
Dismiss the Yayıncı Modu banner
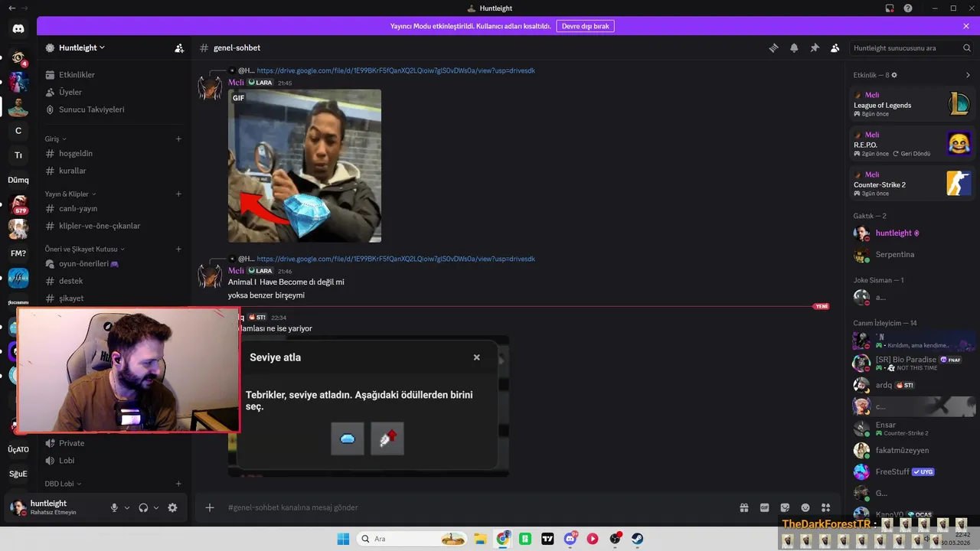point(966,26)
